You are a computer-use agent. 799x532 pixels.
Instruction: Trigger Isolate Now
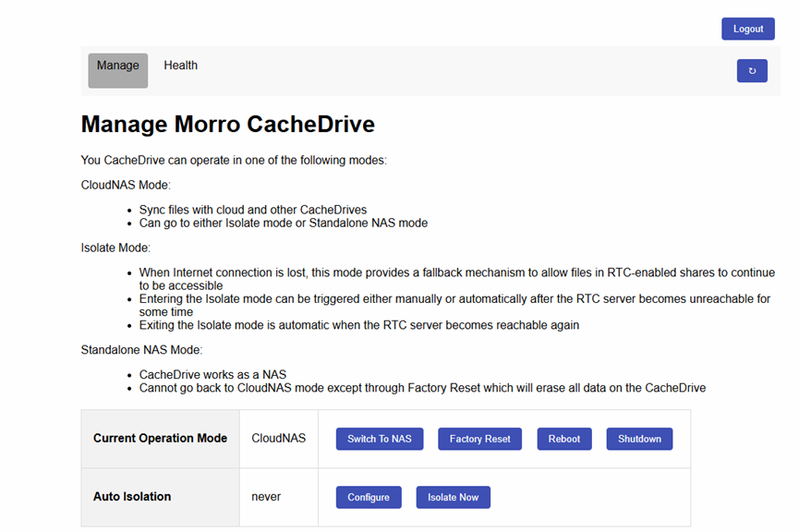coord(453,497)
